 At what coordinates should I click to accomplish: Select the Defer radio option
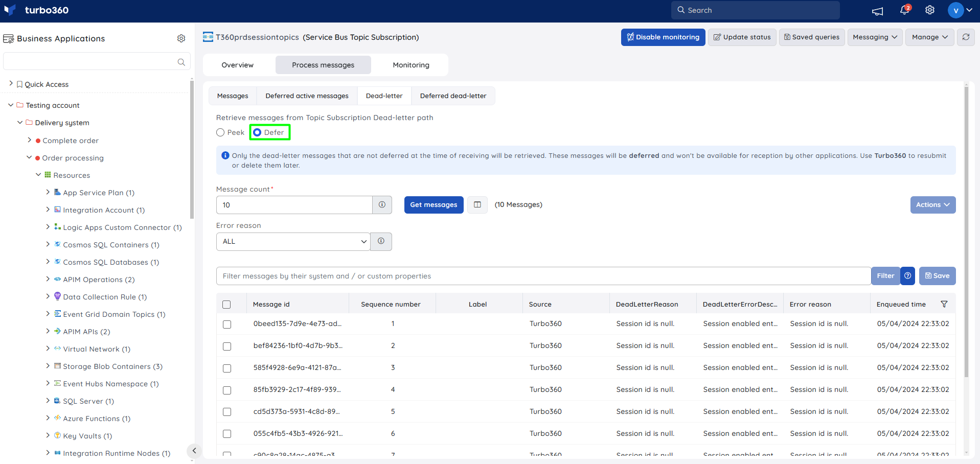coord(257,132)
